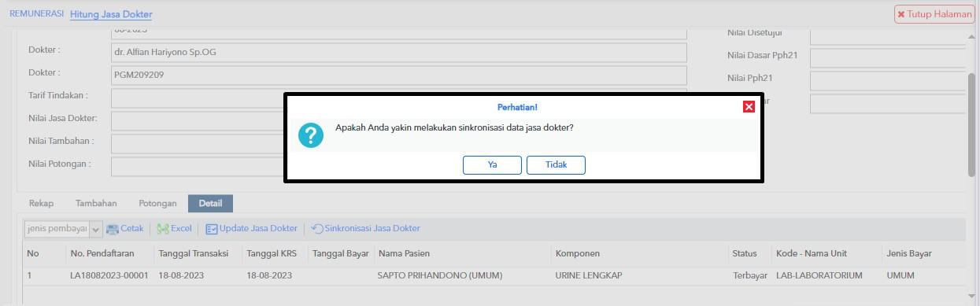Click the vertical scrollbar thumb
Image resolution: width=980 pixels, height=306 pixels.
tap(972, 125)
